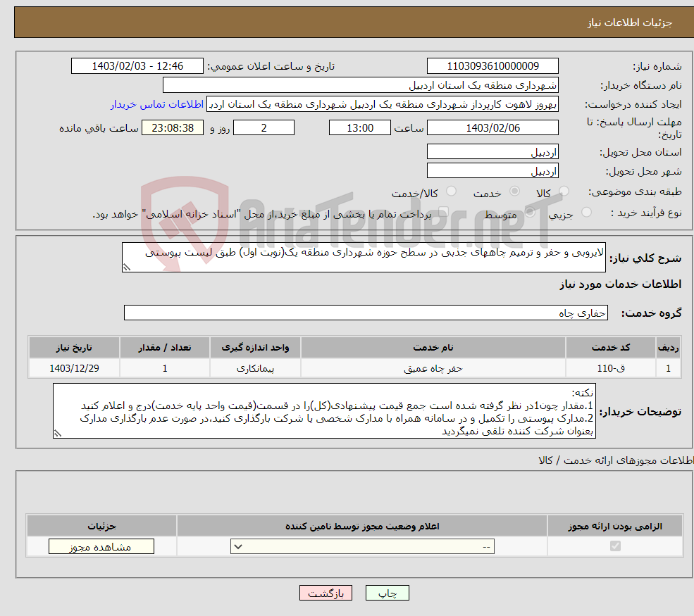Click the بازگشت back button
The image size is (694, 616).
click(326, 593)
